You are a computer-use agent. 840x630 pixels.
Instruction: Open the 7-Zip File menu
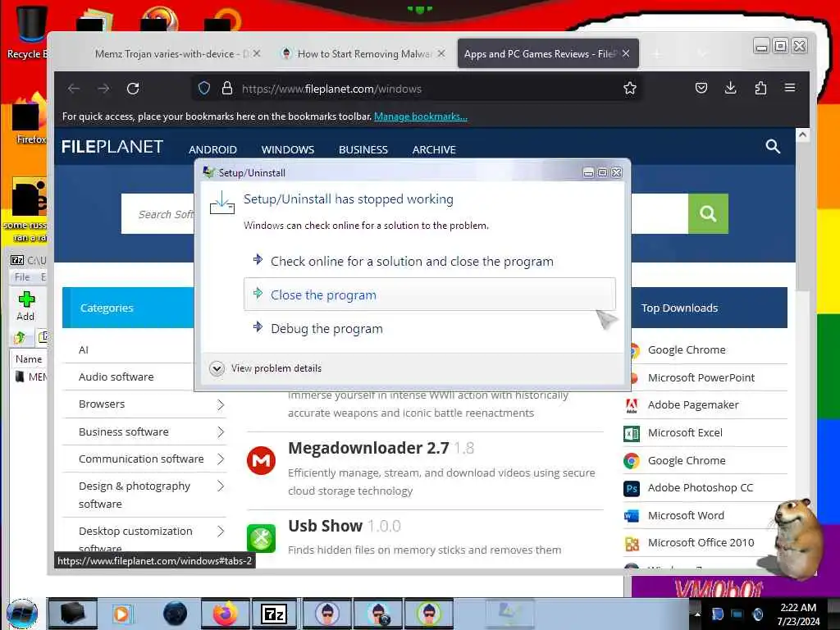click(x=22, y=277)
